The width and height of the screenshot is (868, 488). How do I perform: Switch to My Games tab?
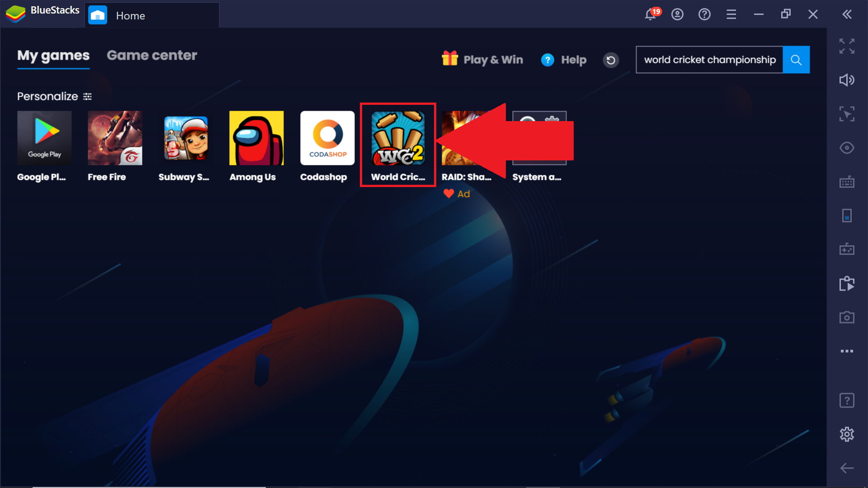point(53,56)
